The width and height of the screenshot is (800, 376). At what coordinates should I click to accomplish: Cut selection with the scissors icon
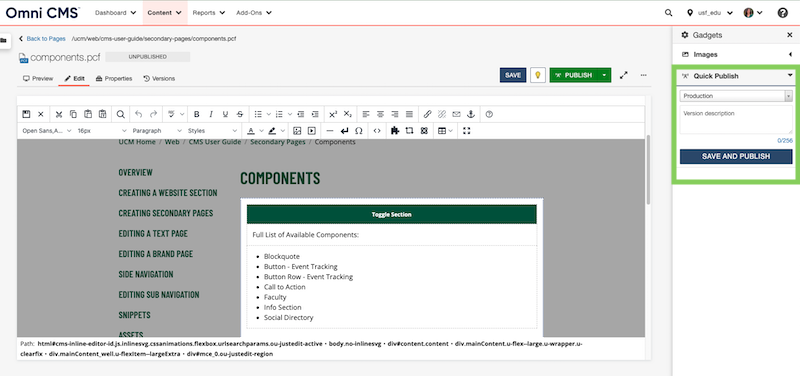tap(59, 114)
